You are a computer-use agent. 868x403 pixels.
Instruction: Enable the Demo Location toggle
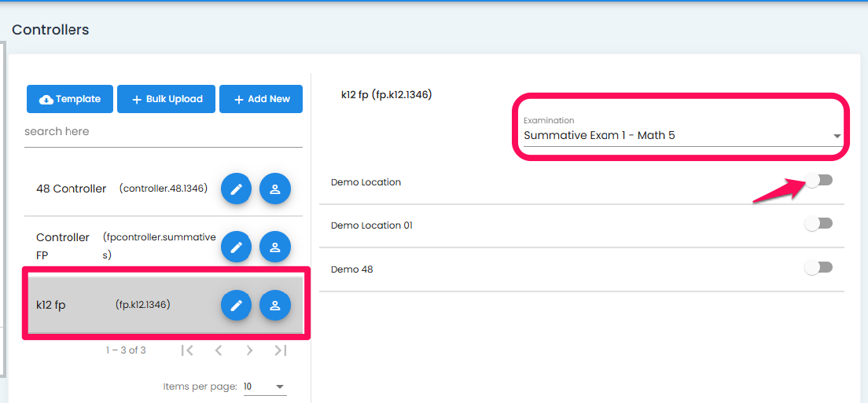click(818, 180)
